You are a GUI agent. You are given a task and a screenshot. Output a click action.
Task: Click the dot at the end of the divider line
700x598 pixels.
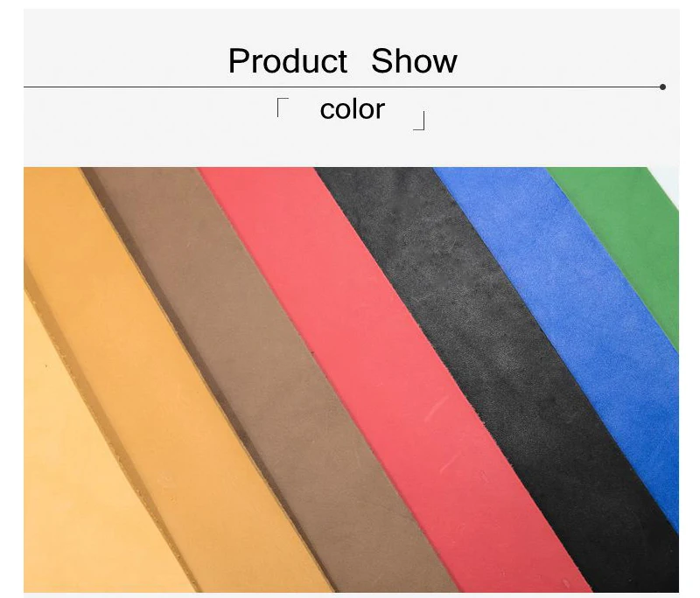[x=662, y=87]
